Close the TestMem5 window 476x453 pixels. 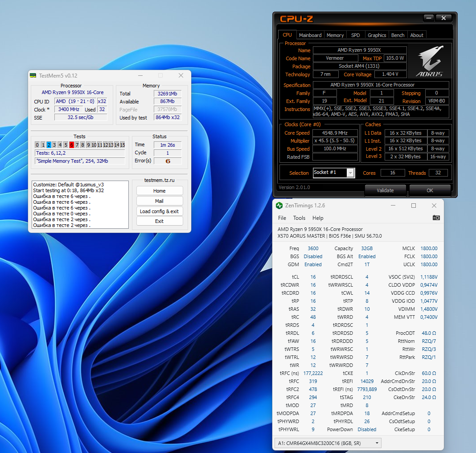(x=181, y=75)
